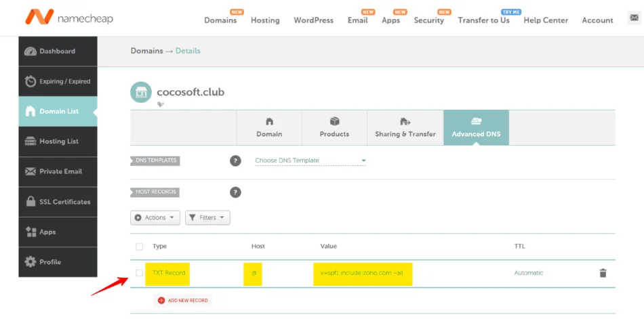The image size is (644, 319).
Task: Click the tag icon below cocosoft.club
Action: coord(161,104)
